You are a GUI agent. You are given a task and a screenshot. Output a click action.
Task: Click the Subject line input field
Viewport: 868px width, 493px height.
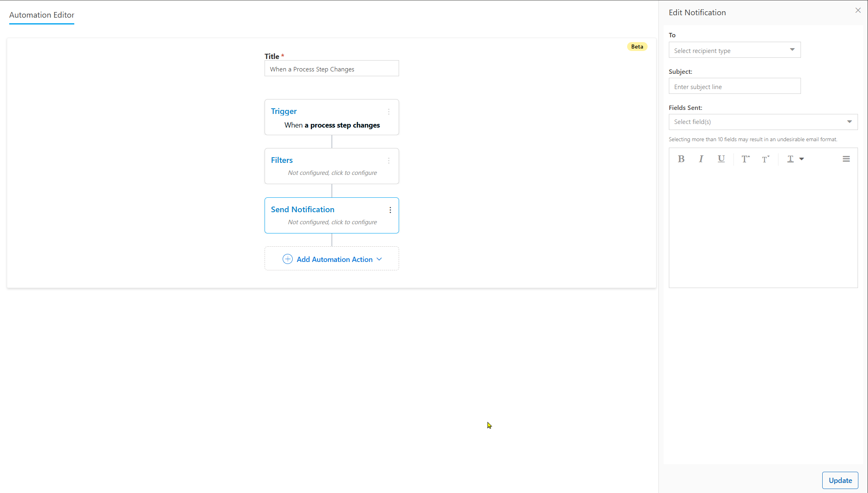point(735,86)
